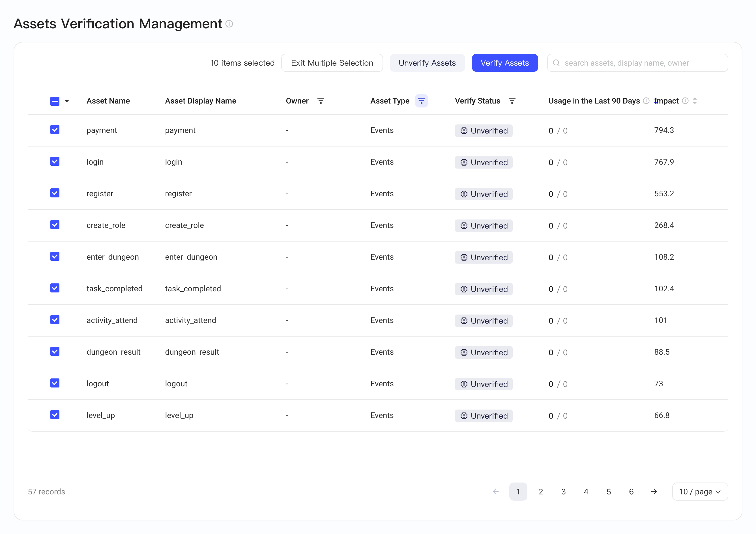Click the '57 records' text
The image size is (756, 534).
tap(46, 492)
